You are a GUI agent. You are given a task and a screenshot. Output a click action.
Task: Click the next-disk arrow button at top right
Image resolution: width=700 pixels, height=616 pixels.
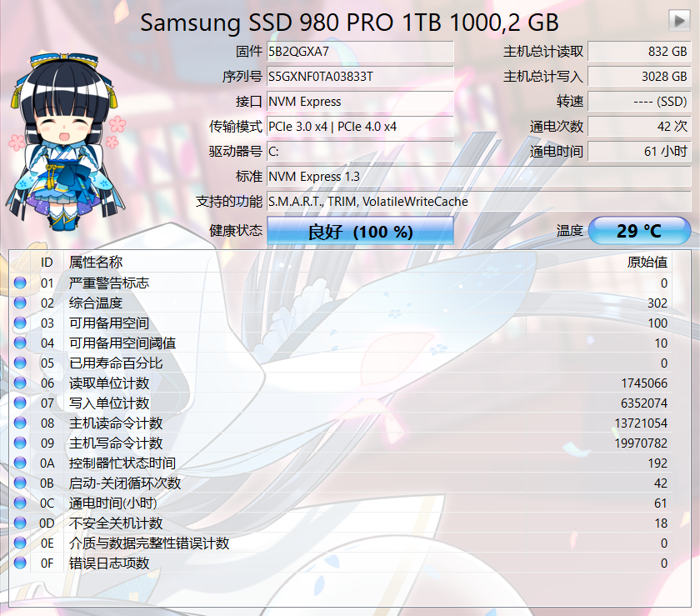point(679,21)
